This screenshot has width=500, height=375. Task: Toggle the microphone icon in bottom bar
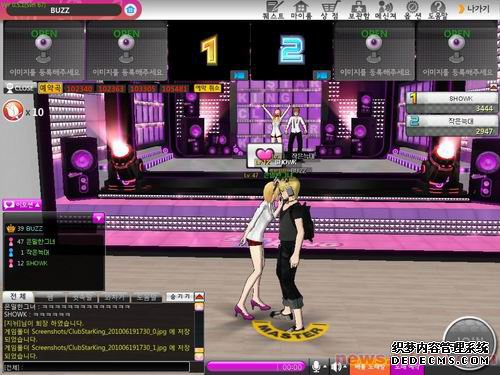point(315,366)
